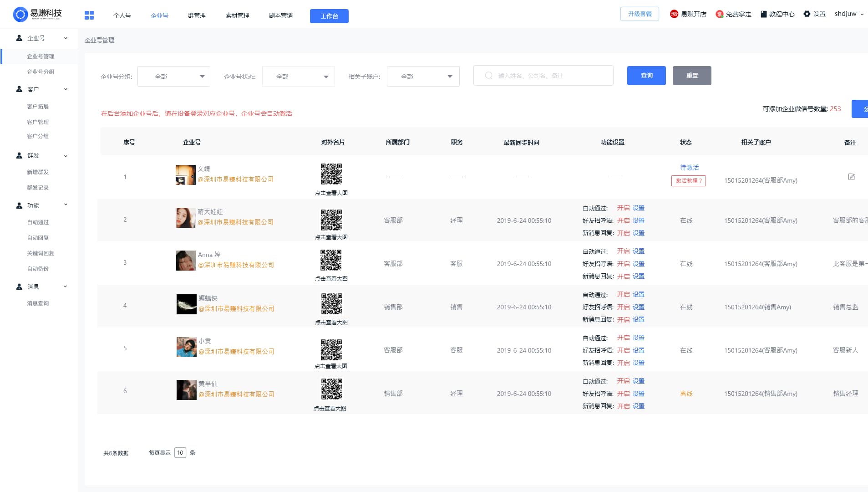Viewport: 868px width, 492px height.
Task: Click 激活教程 button for 文靖
Action: (688, 181)
